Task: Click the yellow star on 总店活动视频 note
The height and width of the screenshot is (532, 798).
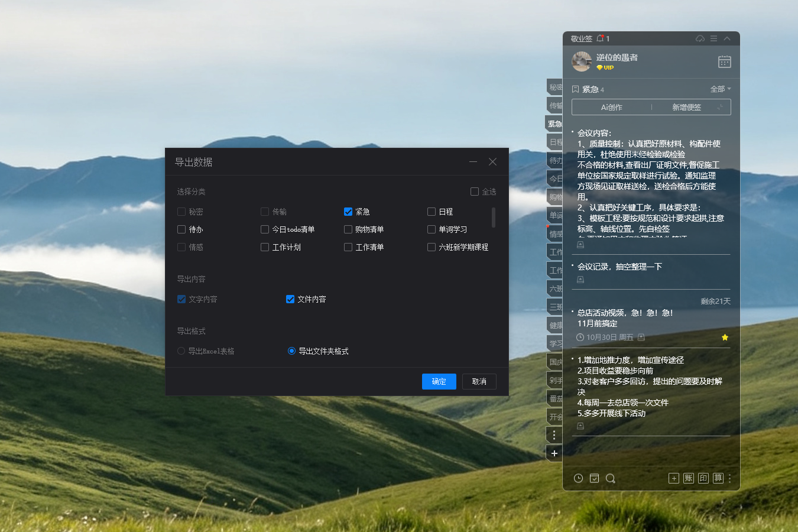Action: pyautogui.click(x=725, y=337)
